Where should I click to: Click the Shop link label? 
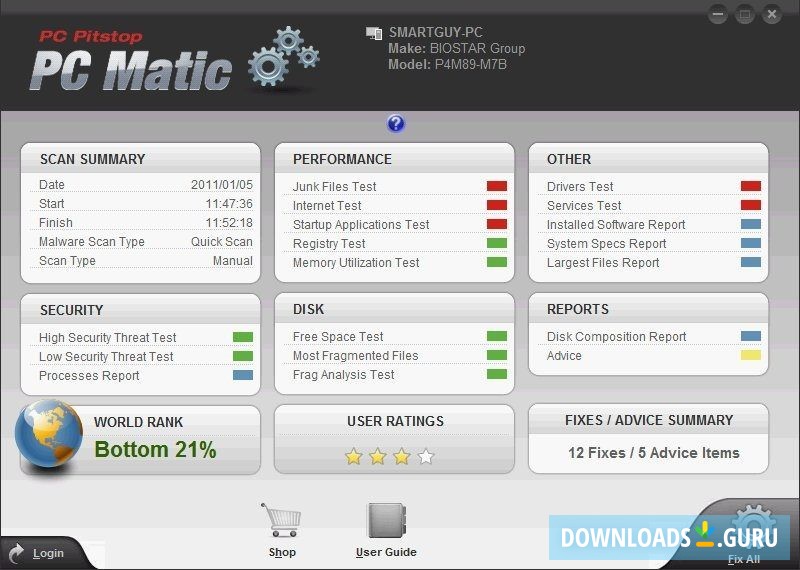point(282,552)
